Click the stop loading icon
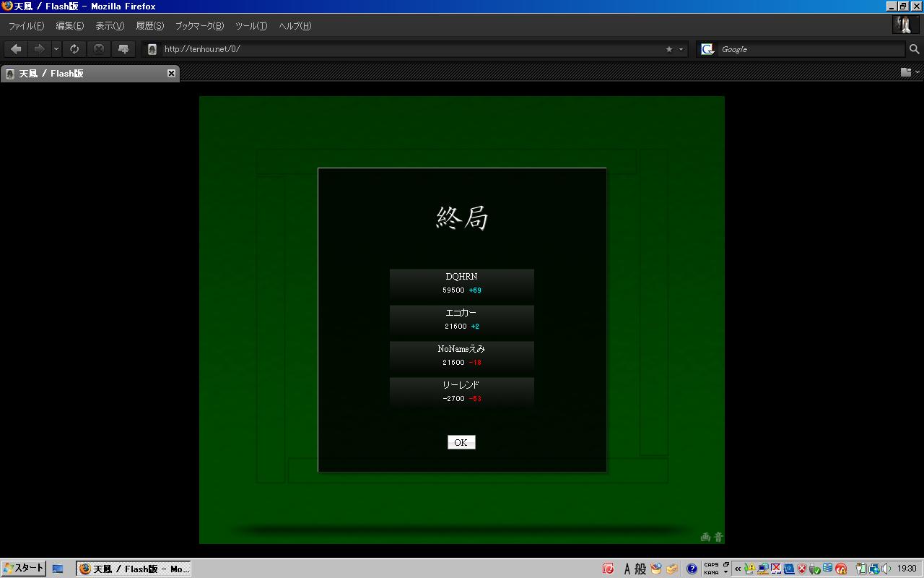The width and height of the screenshot is (924, 578). coord(99,49)
